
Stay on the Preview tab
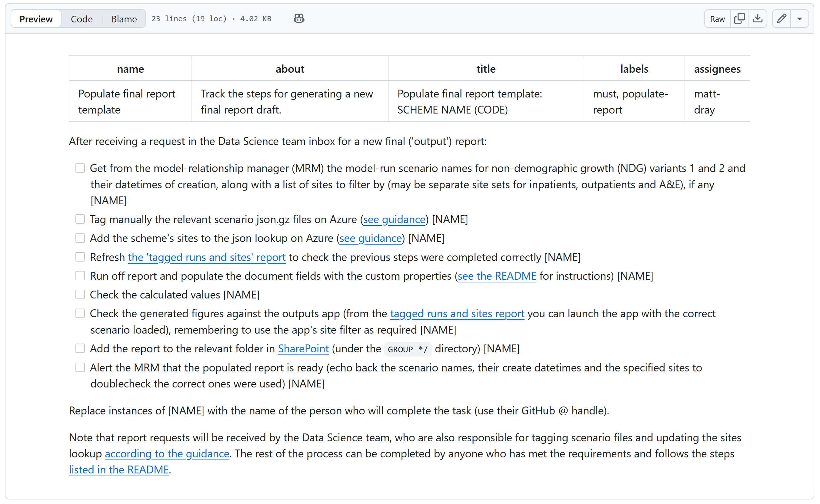(36, 19)
